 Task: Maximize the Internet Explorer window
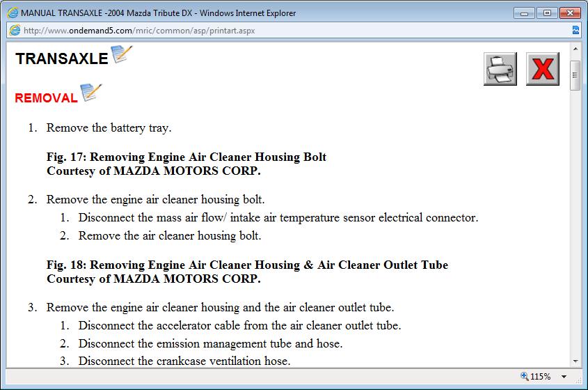(x=547, y=13)
